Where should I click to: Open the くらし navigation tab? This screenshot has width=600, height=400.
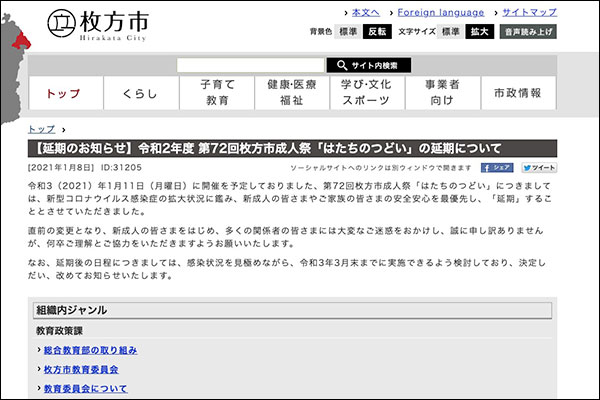point(140,93)
